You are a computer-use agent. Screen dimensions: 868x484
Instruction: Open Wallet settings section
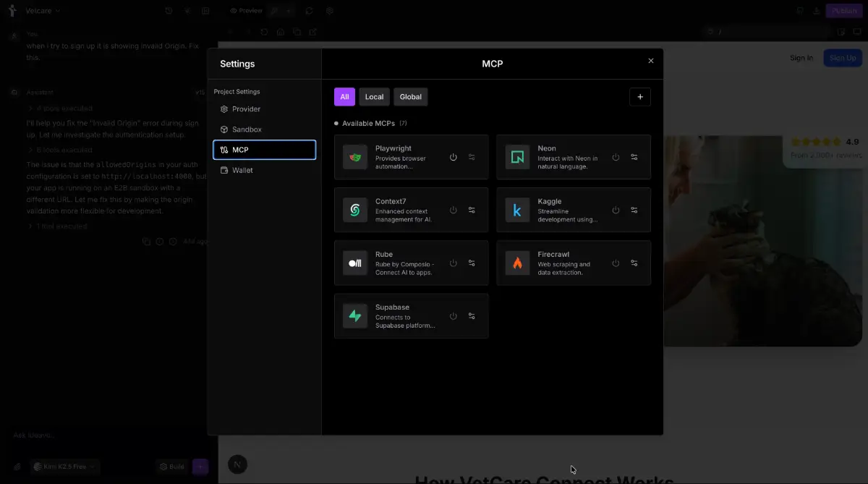[x=265, y=170]
